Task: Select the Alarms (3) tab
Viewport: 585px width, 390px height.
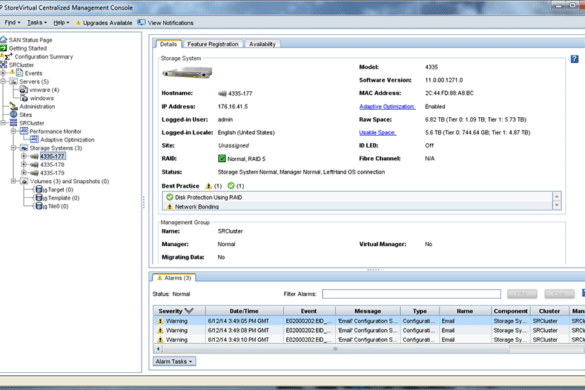Action: click(x=174, y=278)
